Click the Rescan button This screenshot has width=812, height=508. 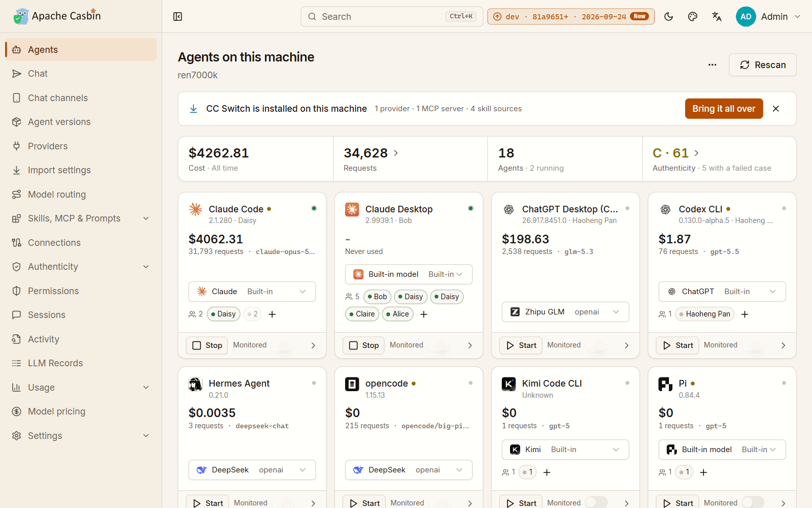tap(763, 65)
